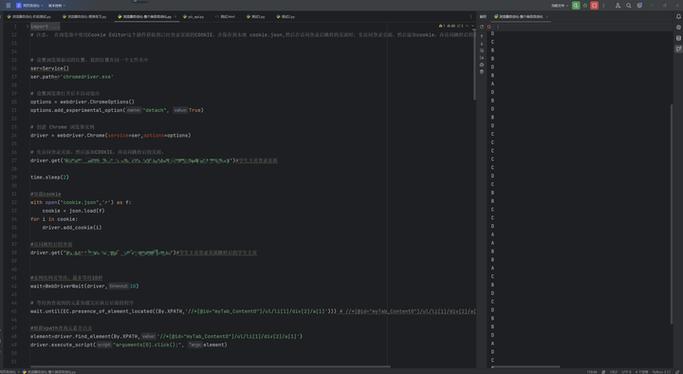Click the 'wait=WebDriverWait(driver,' line

[85, 286]
